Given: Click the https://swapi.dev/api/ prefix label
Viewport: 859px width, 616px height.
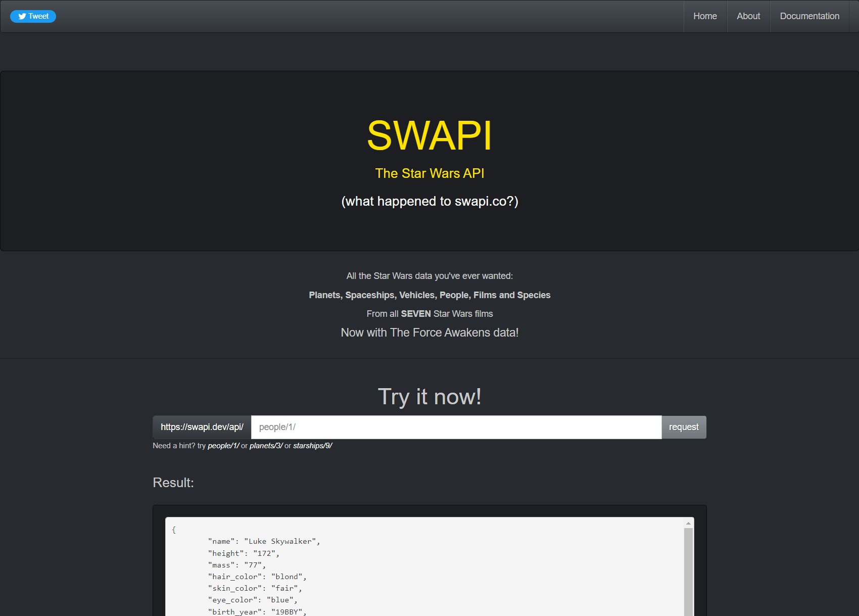Looking at the screenshot, I should [x=202, y=428].
